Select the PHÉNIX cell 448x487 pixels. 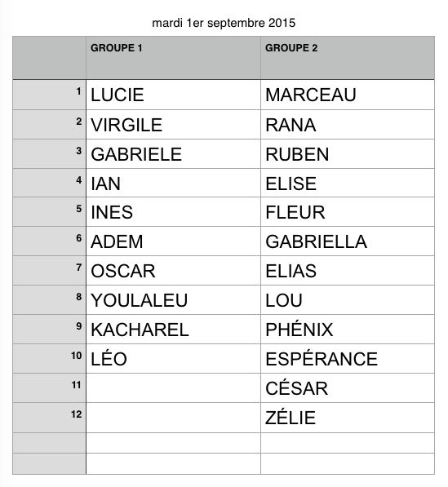348,330
